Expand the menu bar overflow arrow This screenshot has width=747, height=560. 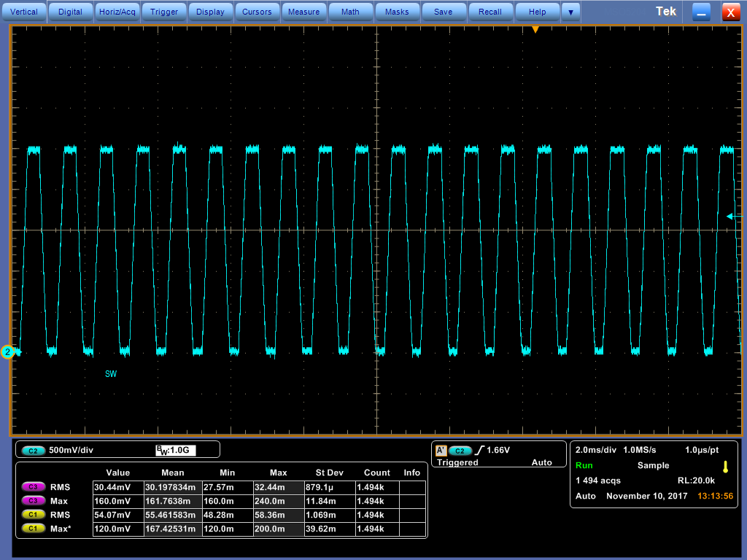(x=570, y=12)
